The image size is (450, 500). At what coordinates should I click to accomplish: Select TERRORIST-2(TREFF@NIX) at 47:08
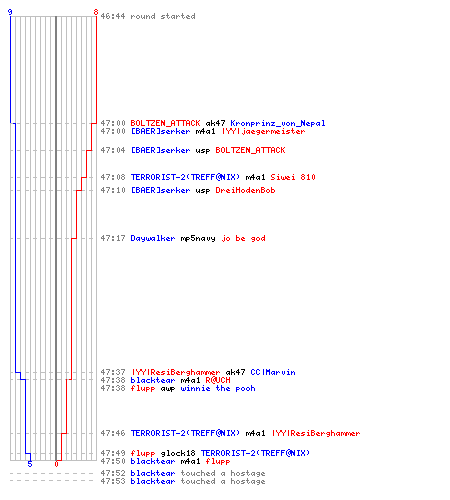(x=185, y=177)
